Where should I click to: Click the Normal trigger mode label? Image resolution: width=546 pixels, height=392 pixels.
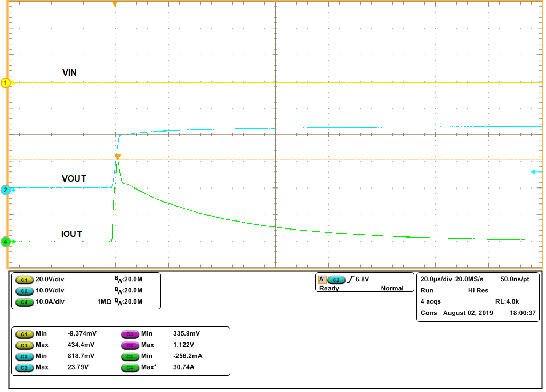[x=392, y=288]
